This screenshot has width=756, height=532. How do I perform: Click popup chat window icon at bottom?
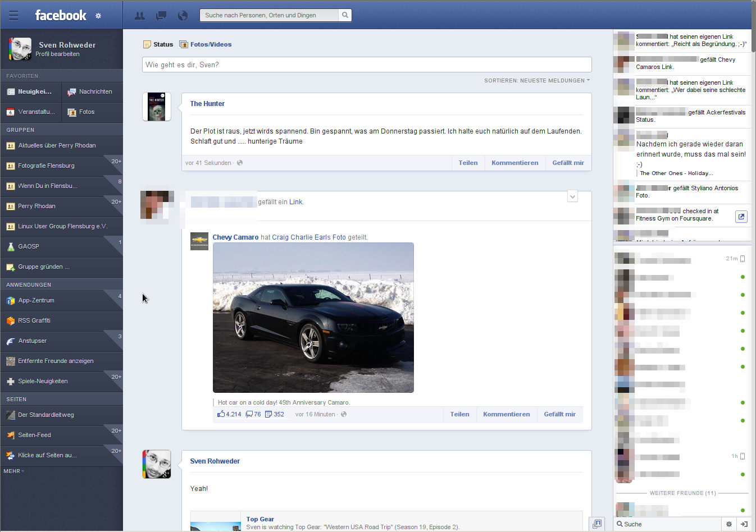click(x=597, y=524)
